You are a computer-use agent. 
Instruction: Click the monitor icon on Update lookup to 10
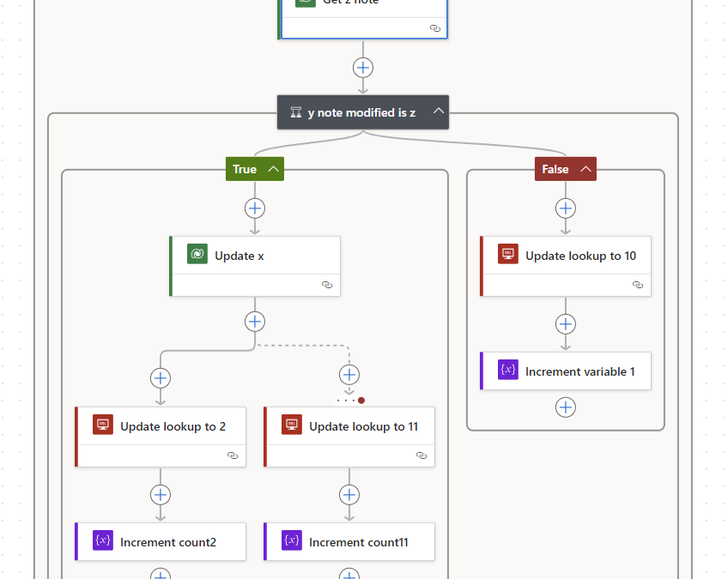507,253
